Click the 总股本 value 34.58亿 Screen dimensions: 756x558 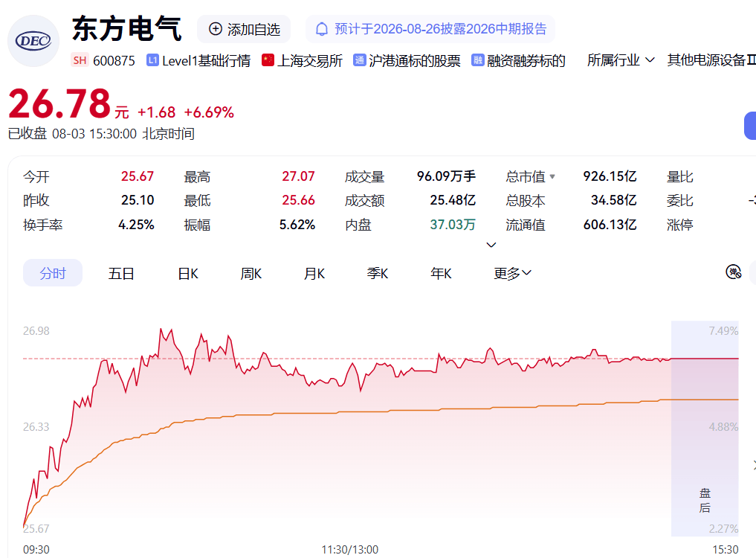coord(614,200)
